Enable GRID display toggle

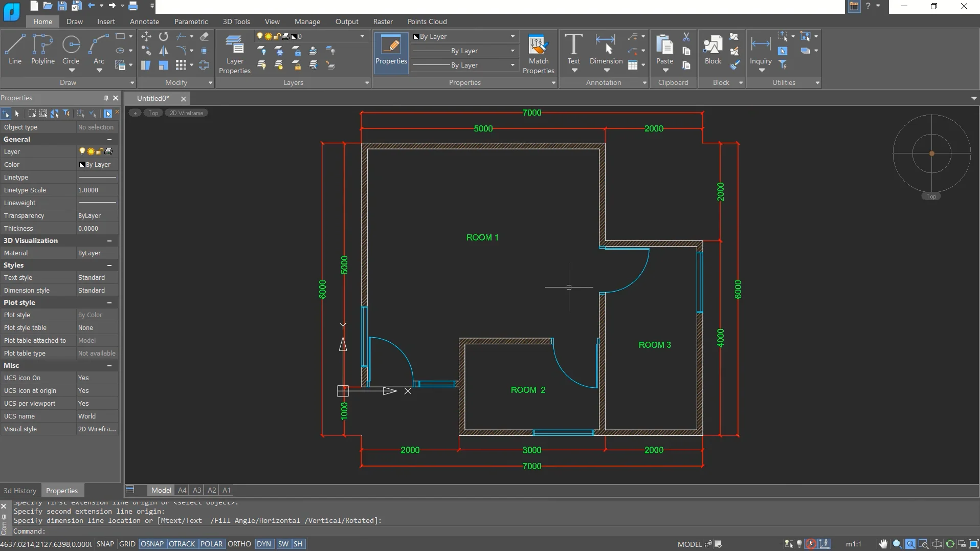click(x=127, y=544)
